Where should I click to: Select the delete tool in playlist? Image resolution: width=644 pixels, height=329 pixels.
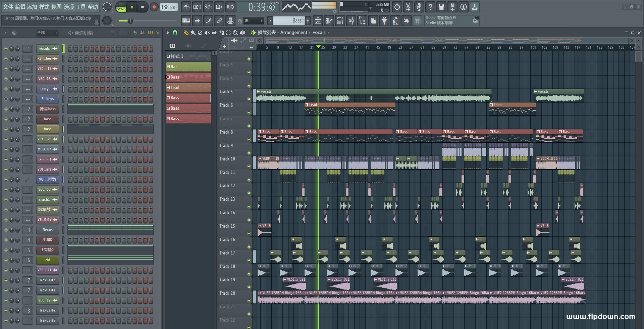pyautogui.click(x=200, y=33)
